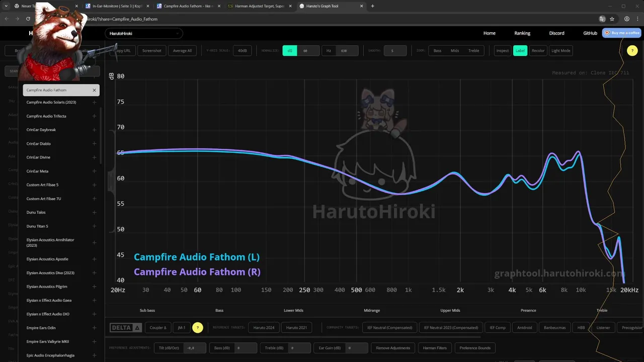The image size is (644, 362).
Task: Open a new browser tab
Action: tap(372, 6)
